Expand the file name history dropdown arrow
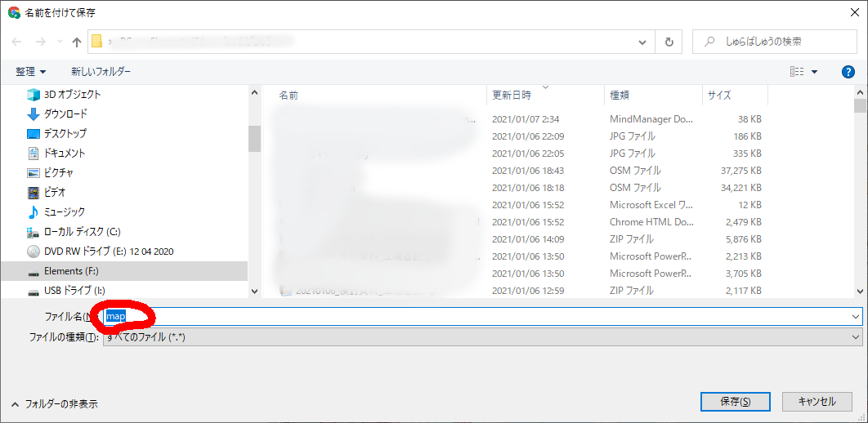 [x=856, y=316]
